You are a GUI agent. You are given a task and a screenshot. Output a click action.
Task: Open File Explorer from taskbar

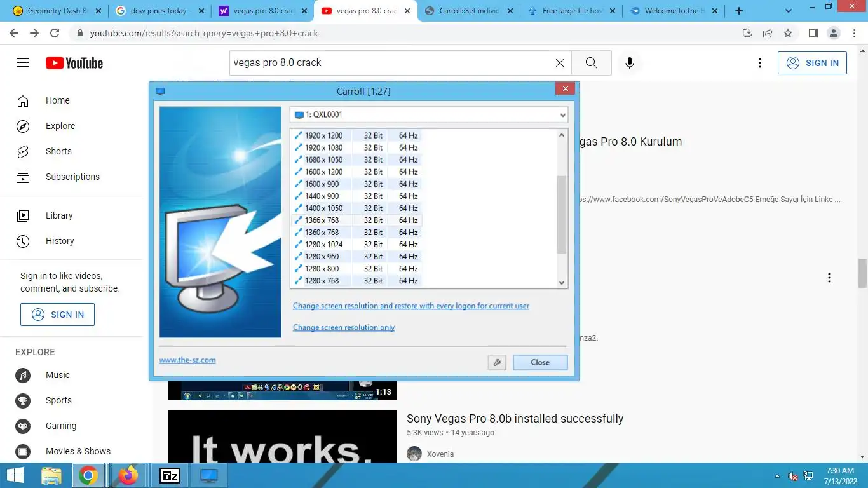pyautogui.click(x=51, y=475)
